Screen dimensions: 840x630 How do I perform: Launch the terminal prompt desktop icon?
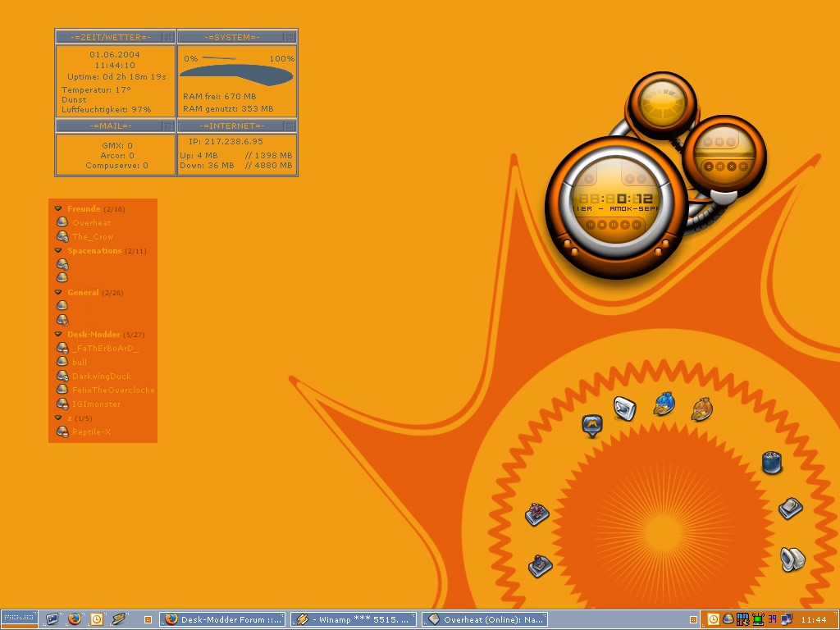click(624, 409)
